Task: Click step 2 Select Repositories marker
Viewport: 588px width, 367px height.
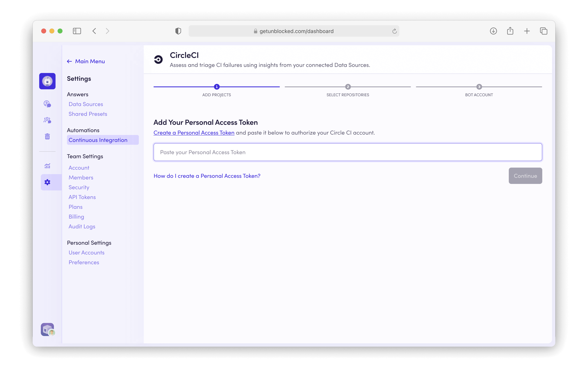Action: 348,87
